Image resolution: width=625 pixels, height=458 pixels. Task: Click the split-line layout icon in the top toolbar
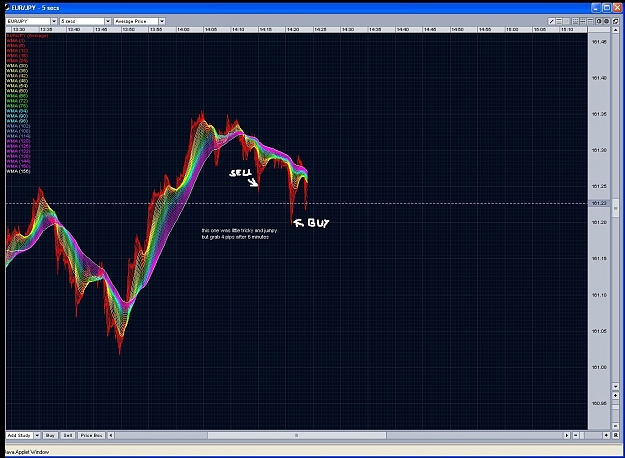pyautogui.click(x=582, y=21)
